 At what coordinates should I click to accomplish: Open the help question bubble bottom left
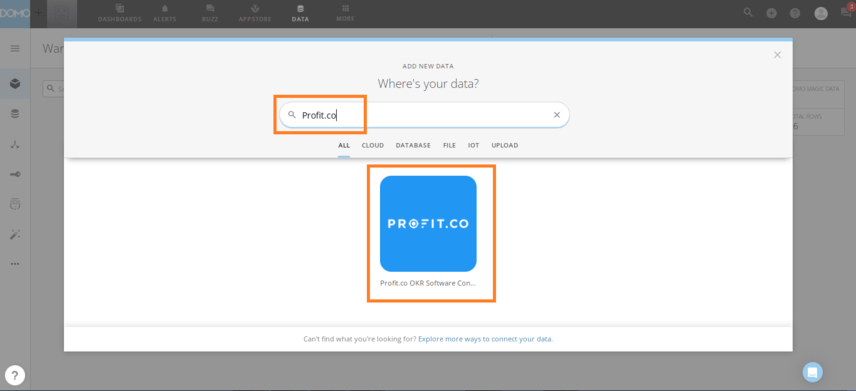point(15,375)
